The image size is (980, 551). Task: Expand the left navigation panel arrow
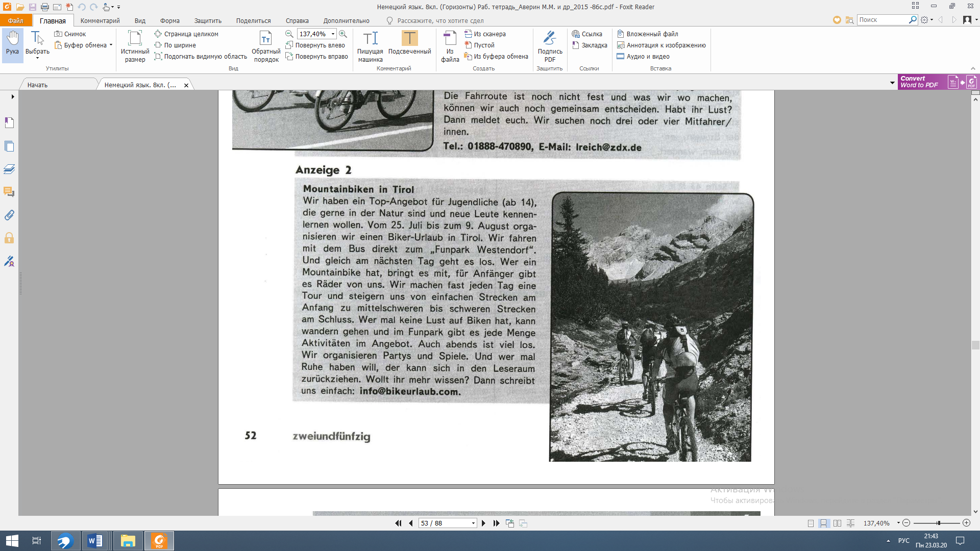(13, 96)
